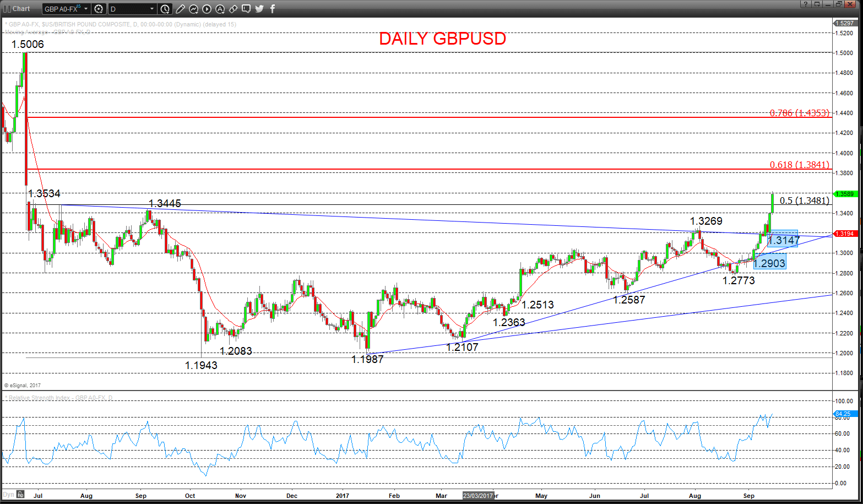Click the 0.618 (1.3841) Fibonacci label
863x504 pixels.
coord(799,165)
